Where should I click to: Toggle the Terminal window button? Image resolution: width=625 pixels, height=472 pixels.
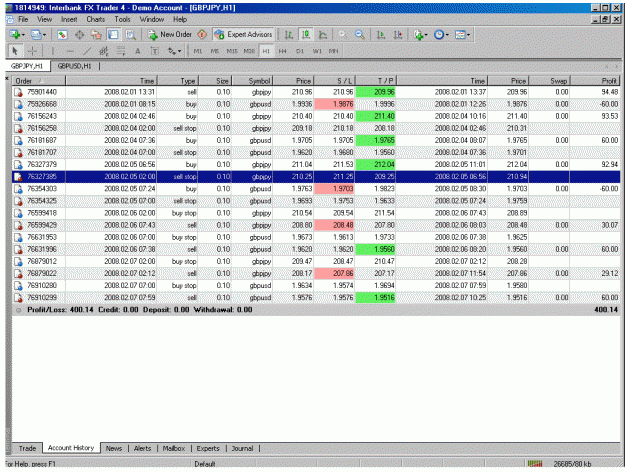click(x=113, y=35)
